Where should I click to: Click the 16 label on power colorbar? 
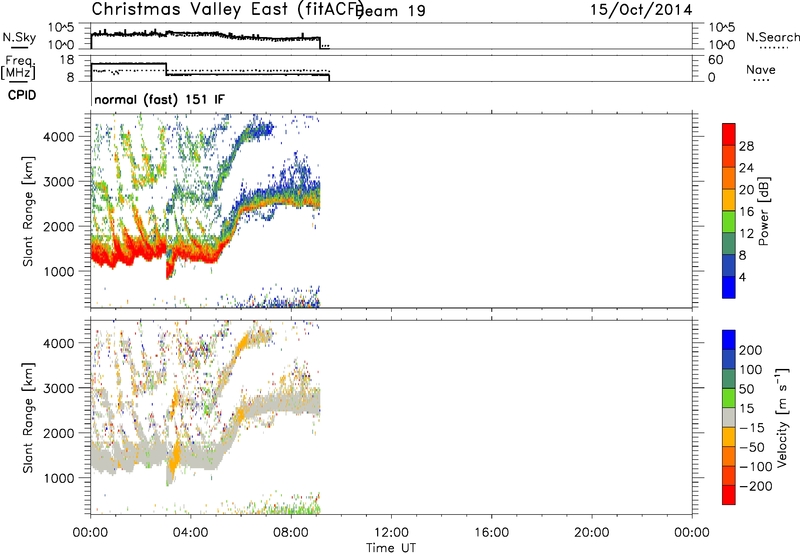pos(746,212)
